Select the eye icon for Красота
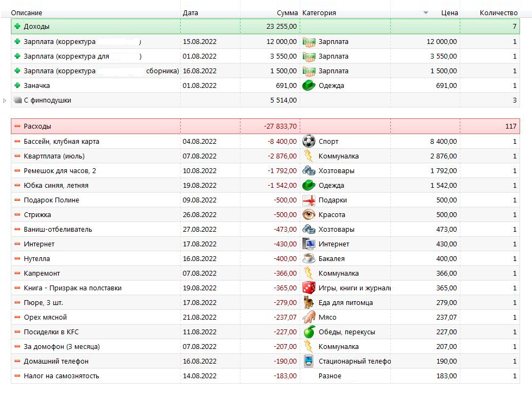The width and height of the screenshot is (532, 394). coord(309,214)
